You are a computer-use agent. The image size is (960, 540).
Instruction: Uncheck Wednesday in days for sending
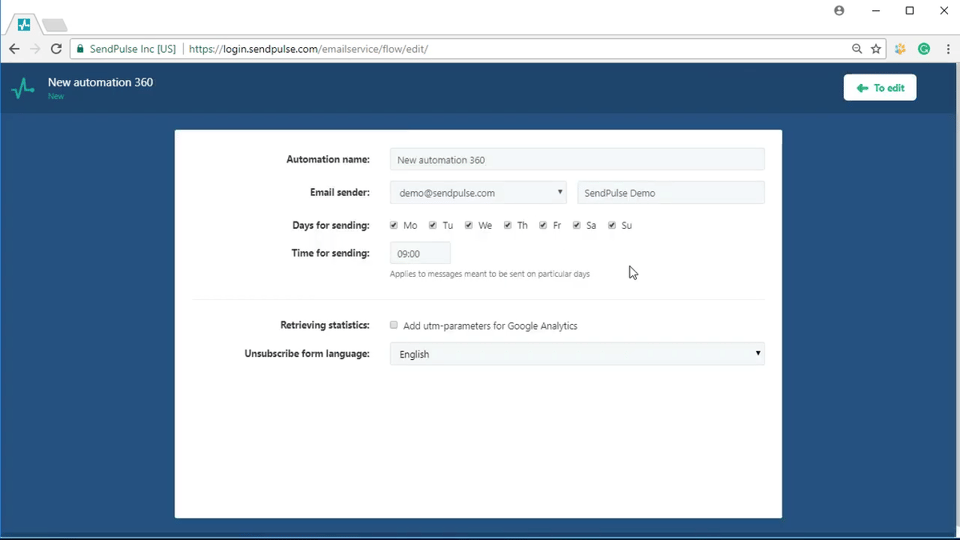click(x=468, y=225)
